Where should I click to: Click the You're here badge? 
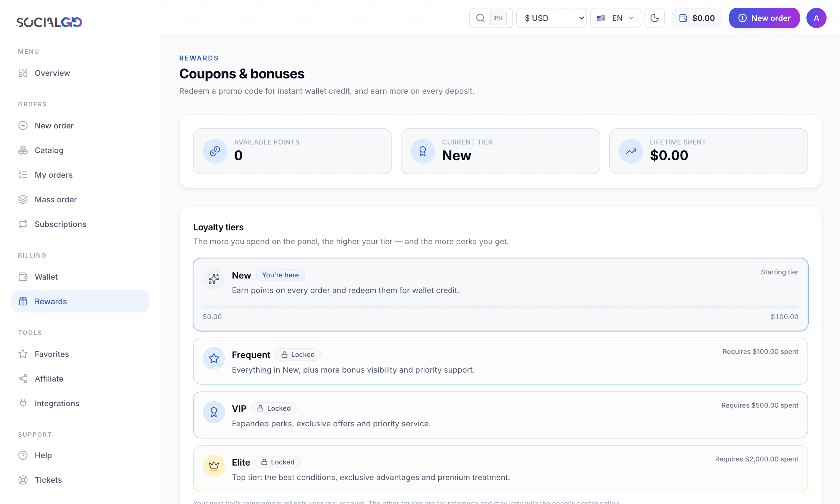click(280, 275)
